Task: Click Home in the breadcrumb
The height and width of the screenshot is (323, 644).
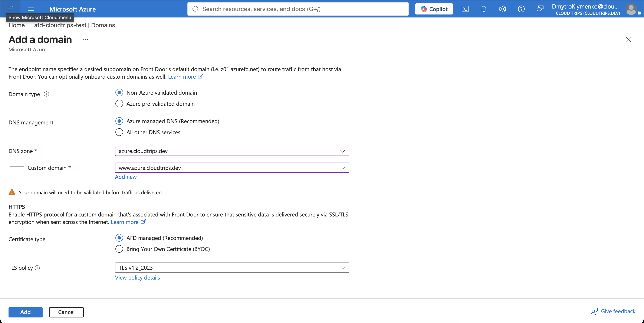Action: tap(16, 25)
